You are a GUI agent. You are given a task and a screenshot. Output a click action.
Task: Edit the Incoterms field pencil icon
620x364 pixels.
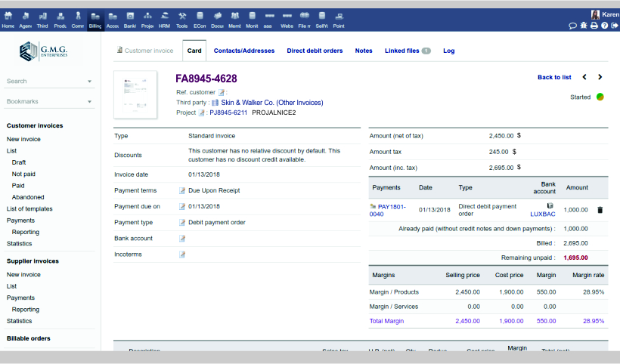(x=181, y=254)
